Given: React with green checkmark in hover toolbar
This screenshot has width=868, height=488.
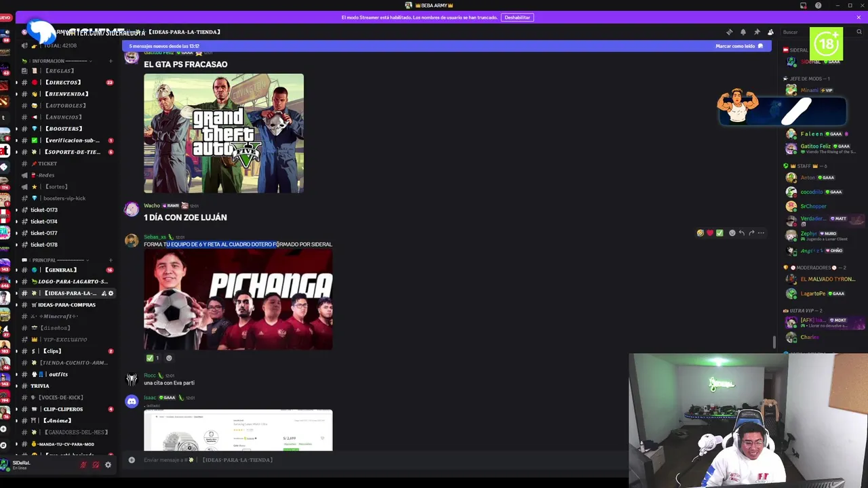Looking at the screenshot, I should (x=719, y=233).
